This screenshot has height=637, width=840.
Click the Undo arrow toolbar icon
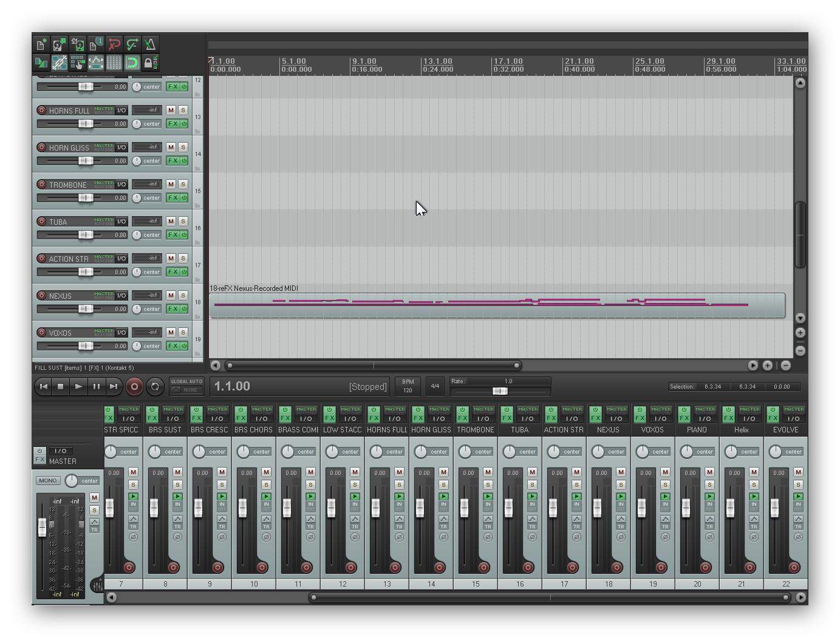coord(114,44)
